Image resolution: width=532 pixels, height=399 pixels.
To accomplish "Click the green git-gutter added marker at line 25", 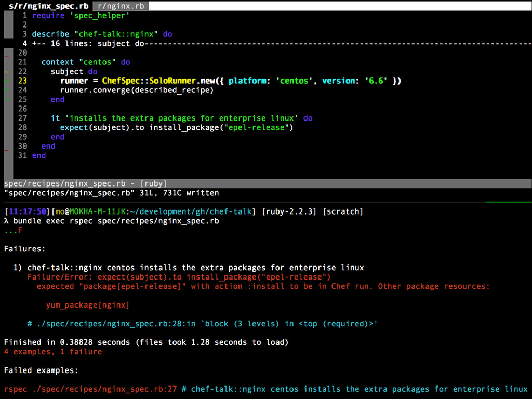I will 6,99.
